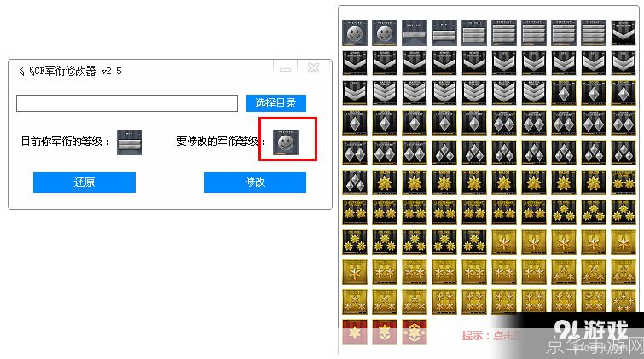Click the 还原 restore button
Image resolution: width=644 pixels, height=359 pixels.
click(84, 182)
